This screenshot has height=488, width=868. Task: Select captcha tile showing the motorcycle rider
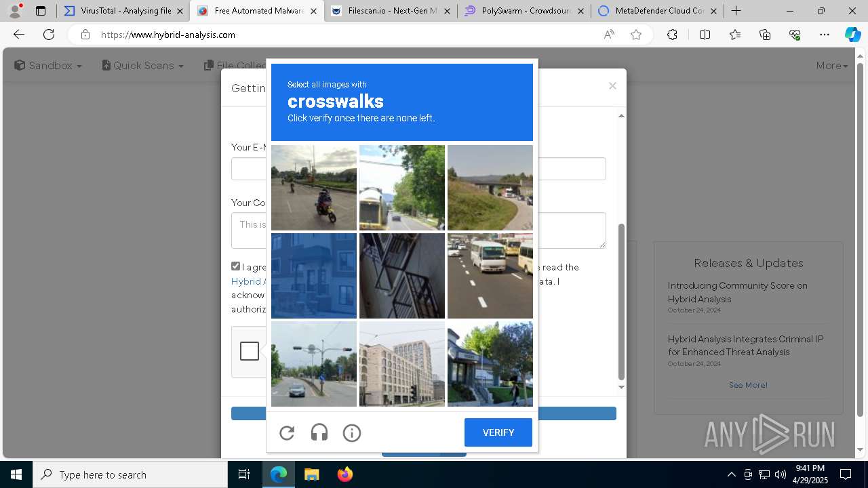(314, 188)
